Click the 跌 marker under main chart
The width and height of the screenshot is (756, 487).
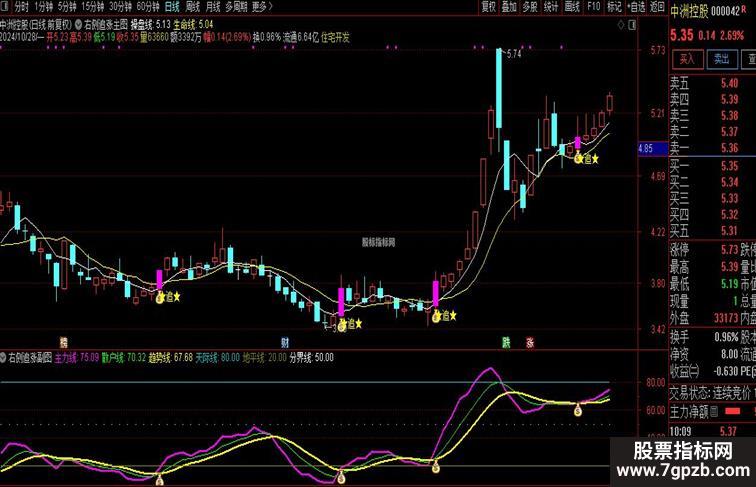pos(506,343)
